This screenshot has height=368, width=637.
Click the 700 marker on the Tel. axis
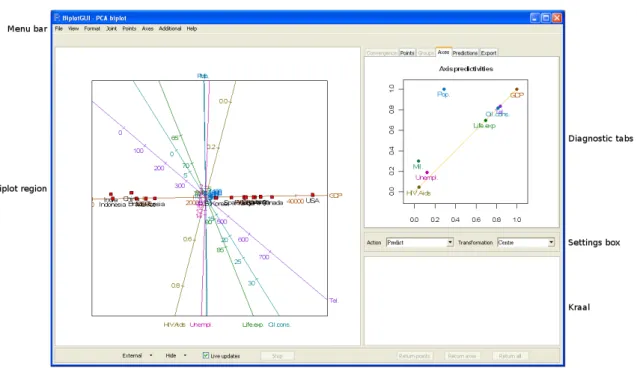[264, 257]
